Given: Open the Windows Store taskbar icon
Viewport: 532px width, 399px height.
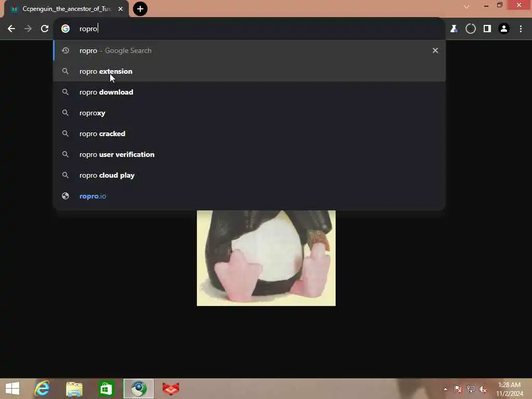Looking at the screenshot, I should tap(106, 389).
